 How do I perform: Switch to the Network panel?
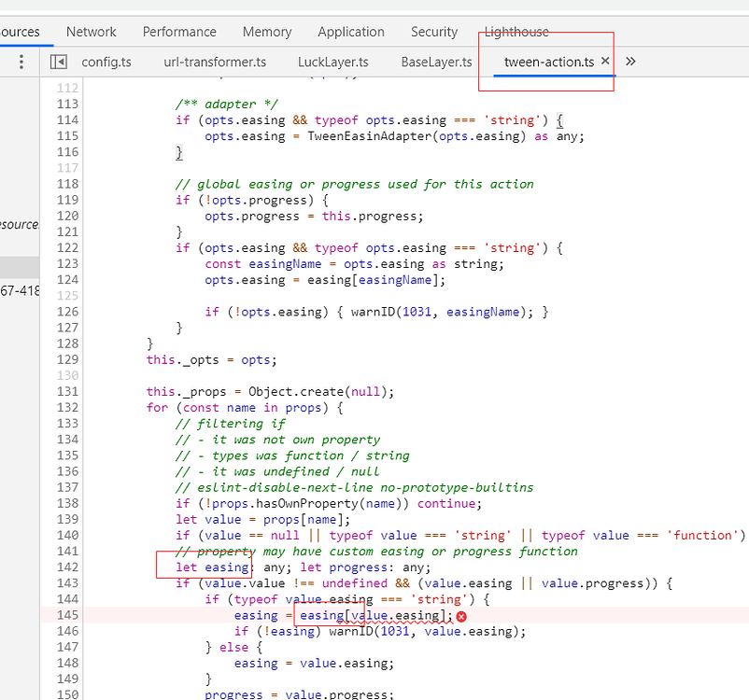pyautogui.click(x=91, y=31)
